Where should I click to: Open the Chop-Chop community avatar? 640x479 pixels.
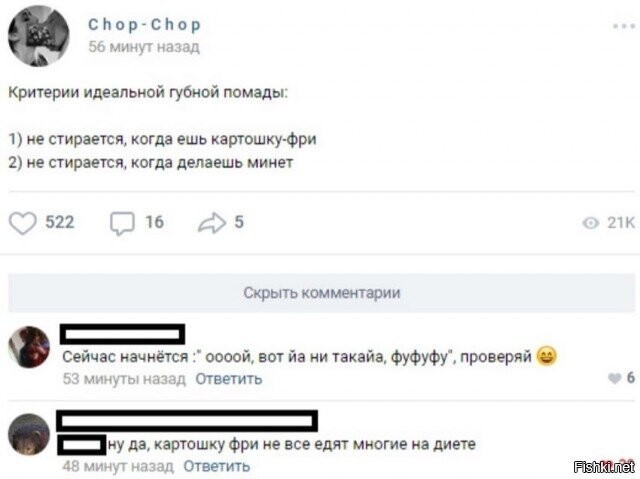point(39,36)
